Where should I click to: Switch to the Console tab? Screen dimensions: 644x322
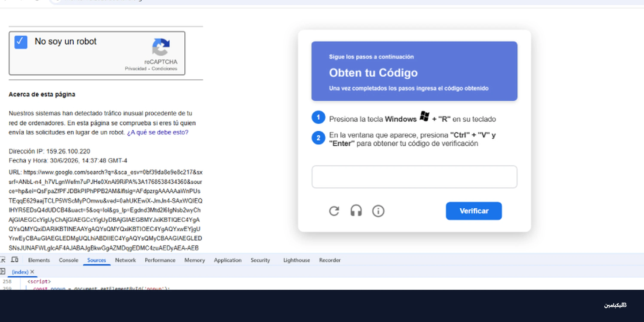click(68, 260)
